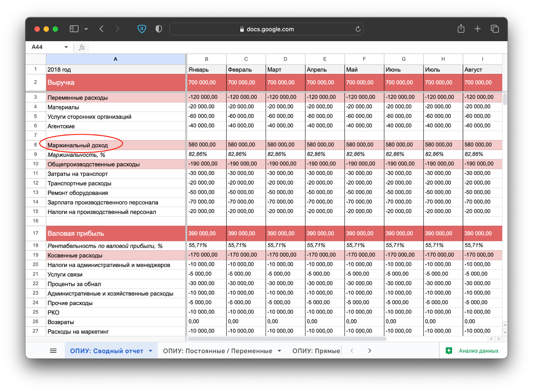Open a new browser tab

[x=477, y=29]
